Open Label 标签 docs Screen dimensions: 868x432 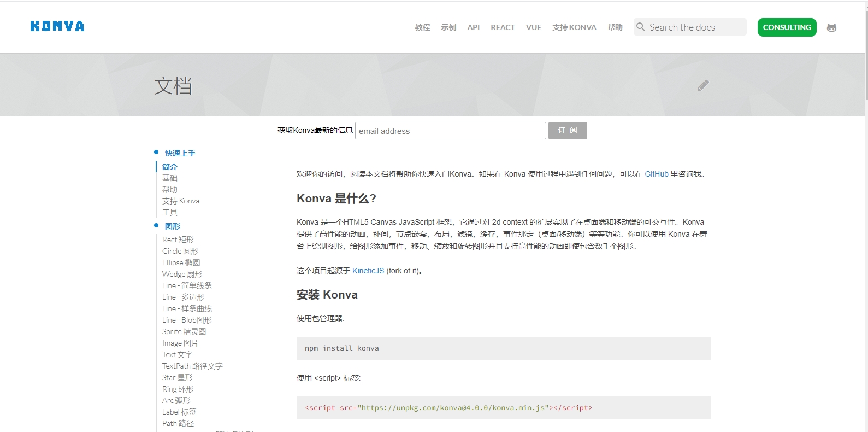pos(179,412)
